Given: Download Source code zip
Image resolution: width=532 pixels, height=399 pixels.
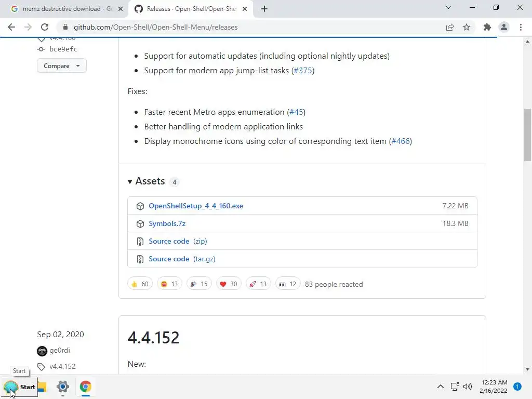Looking at the screenshot, I should (178, 241).
